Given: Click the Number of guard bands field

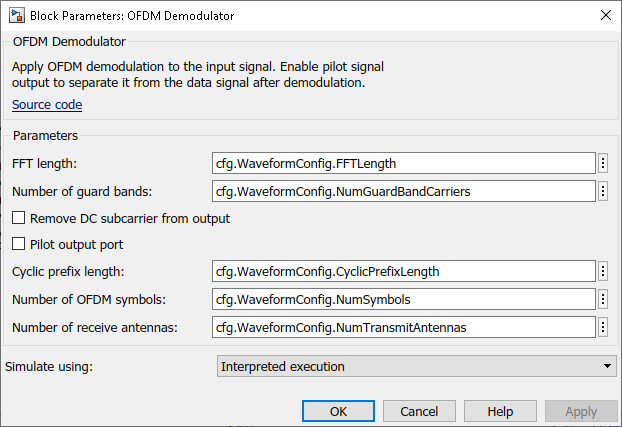Looking at the screenshot, I should click(403, 190).
